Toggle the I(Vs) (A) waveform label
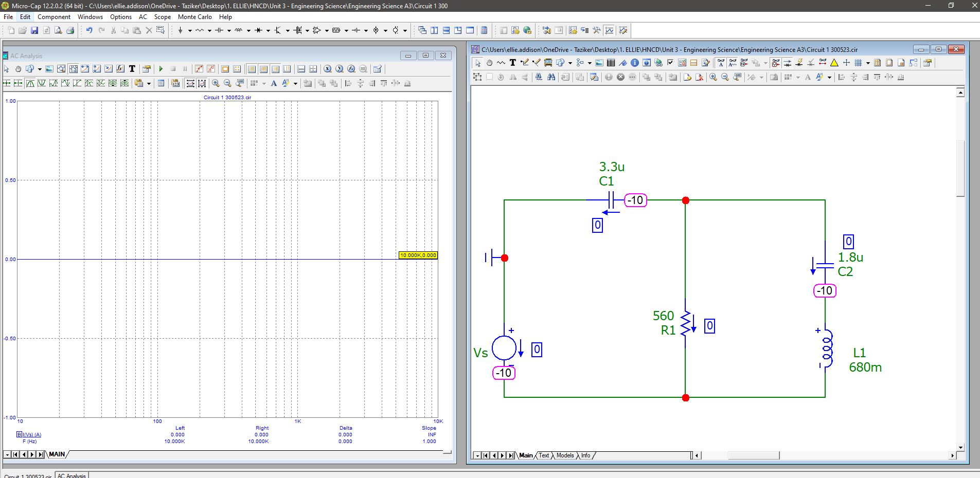Screen dimensions: 980x478 click(31, 435)
